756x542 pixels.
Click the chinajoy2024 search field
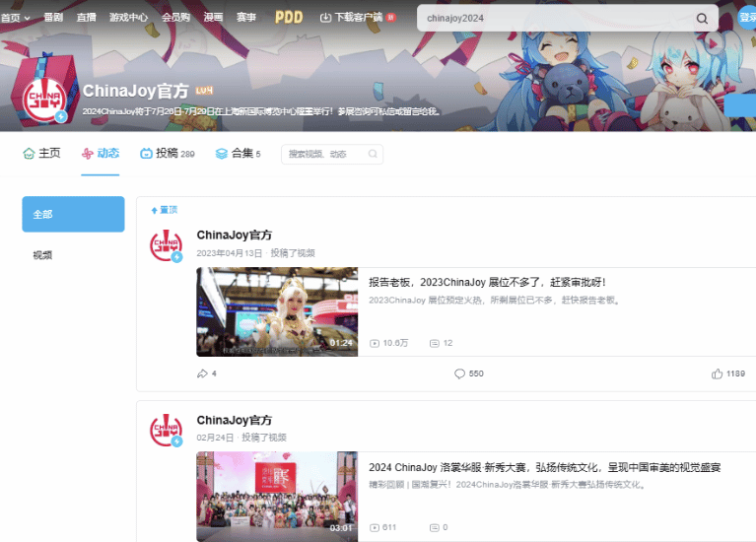point(555,19)
